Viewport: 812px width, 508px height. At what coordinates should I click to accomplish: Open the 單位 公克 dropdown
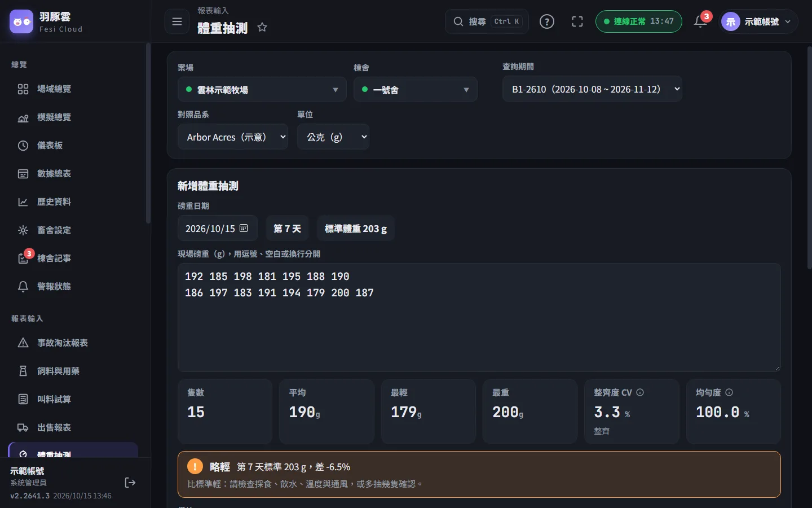click(x=333, y=137)
